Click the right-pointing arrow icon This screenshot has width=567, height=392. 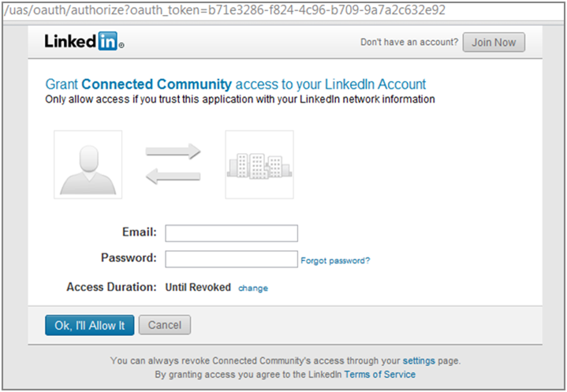[173, 151]
